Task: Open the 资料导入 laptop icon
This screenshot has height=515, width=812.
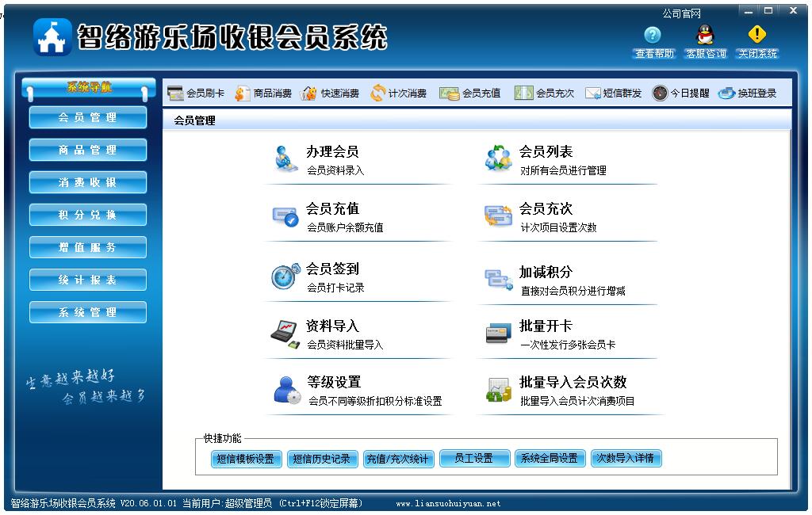Action: [285, 334]
